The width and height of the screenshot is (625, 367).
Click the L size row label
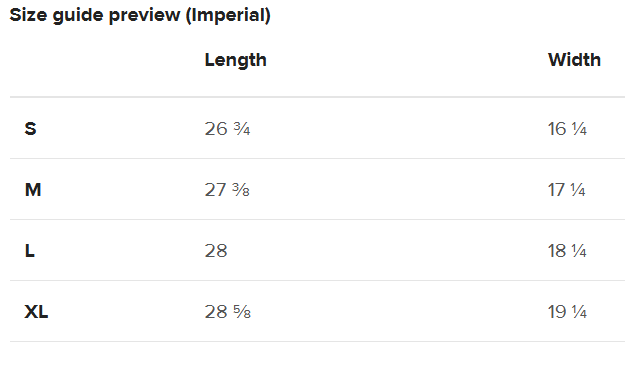click(29, 251)
